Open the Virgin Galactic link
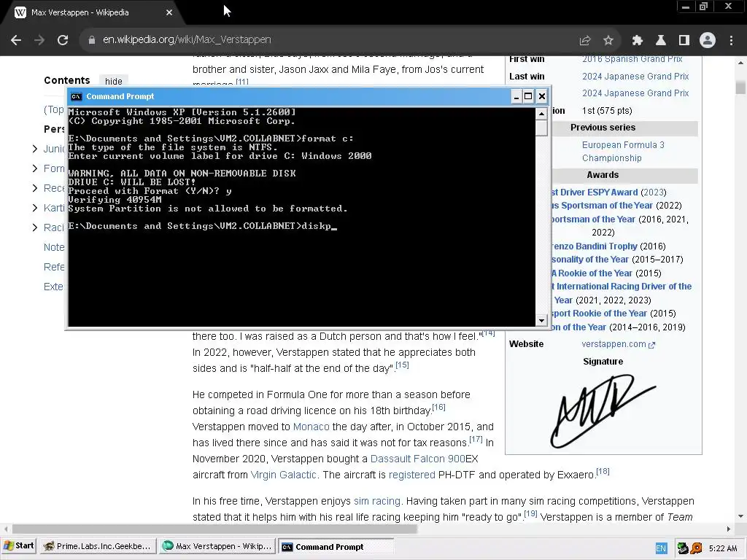This screenshot has height=560, width=747. [284, 475]
